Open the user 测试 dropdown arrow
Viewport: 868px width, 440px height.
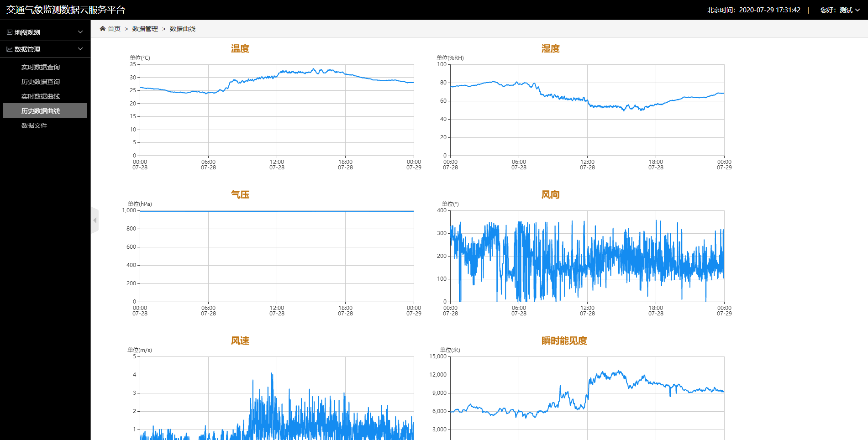point(857,10)
